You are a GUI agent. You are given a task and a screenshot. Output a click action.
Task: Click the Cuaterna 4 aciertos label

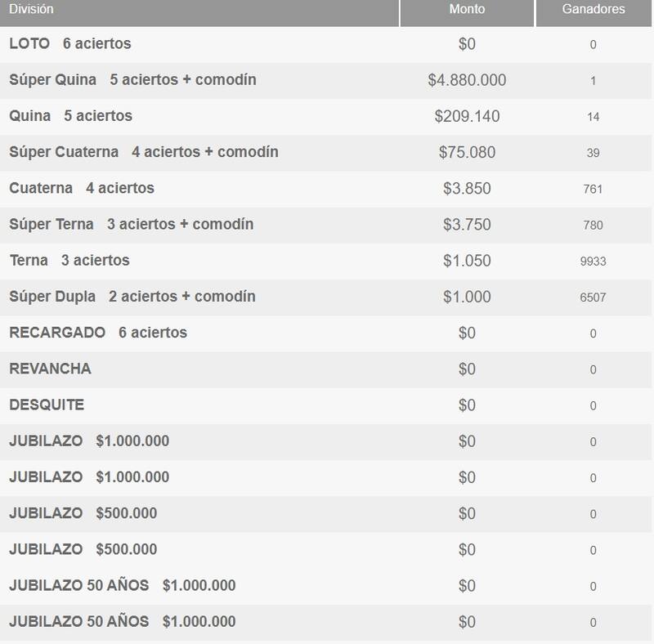point(82,188)
